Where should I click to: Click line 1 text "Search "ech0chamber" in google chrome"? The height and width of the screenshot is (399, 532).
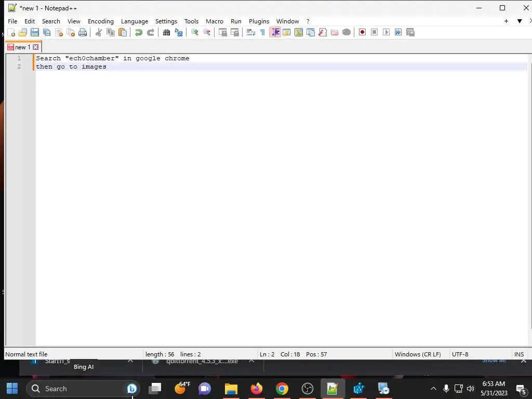coord(113,58)
